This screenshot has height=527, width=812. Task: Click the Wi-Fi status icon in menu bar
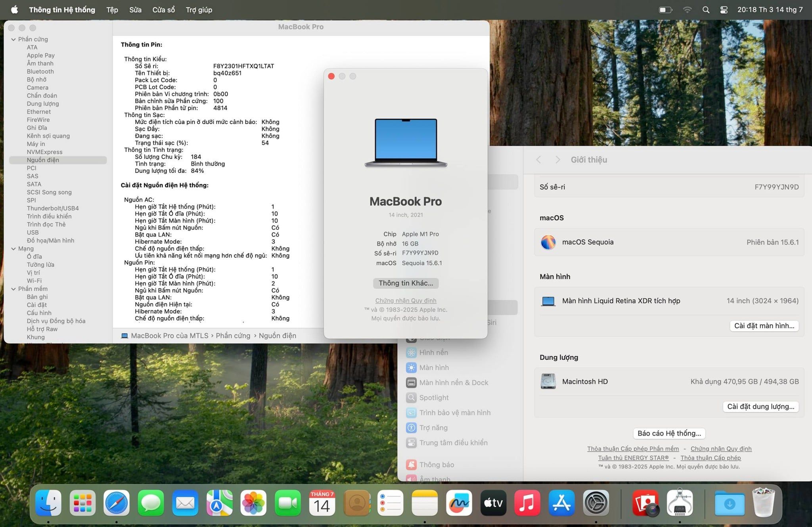point(687,10)
